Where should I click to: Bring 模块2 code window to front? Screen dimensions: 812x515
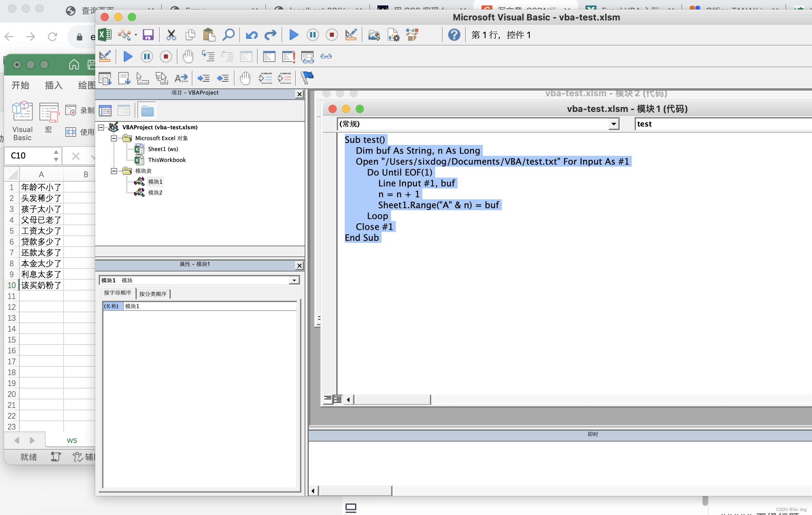point(606,94)
